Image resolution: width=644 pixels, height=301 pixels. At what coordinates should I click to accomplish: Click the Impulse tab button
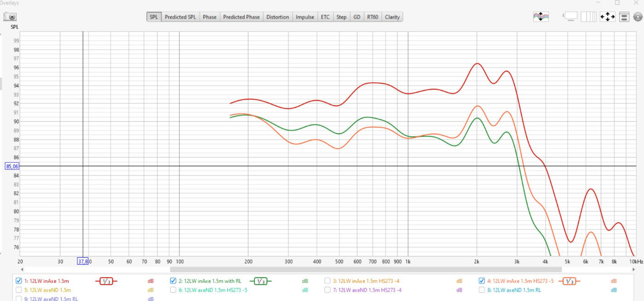(305, 17)
